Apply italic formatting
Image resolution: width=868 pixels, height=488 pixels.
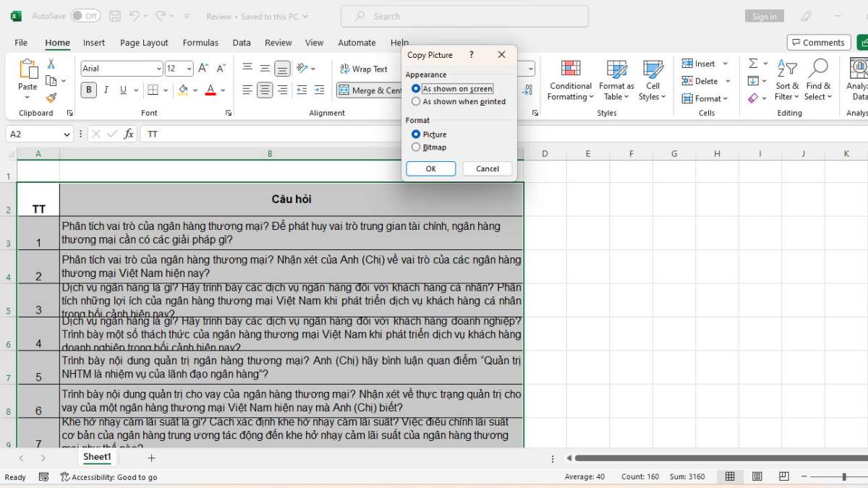pyautogui.click(x=106, y=90)
